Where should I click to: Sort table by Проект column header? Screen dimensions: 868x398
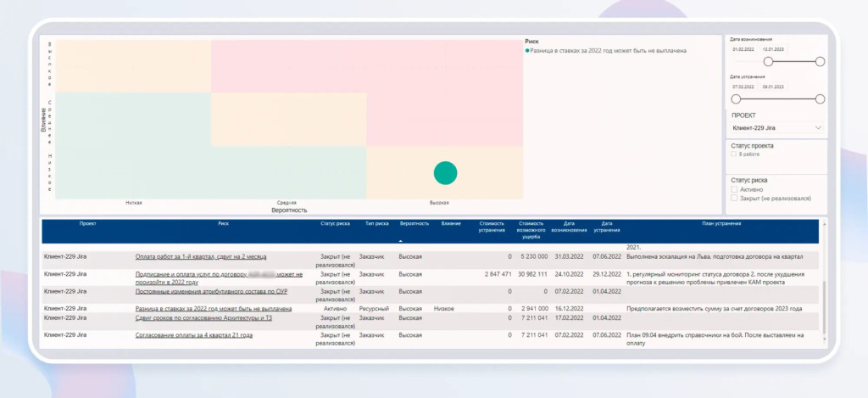[88, 223]
